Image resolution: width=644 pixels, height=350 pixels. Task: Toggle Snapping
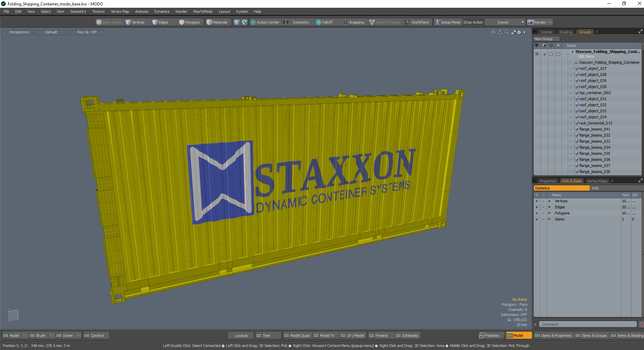pyautogui.click(x=353, y=22)
